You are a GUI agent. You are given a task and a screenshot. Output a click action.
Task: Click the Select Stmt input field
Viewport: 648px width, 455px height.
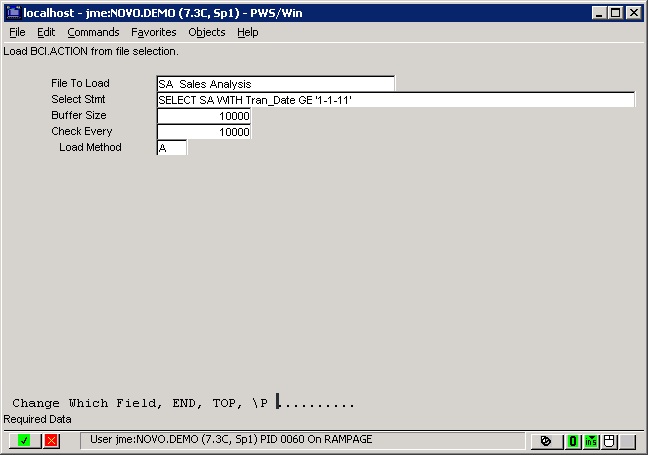coord(395,100)
